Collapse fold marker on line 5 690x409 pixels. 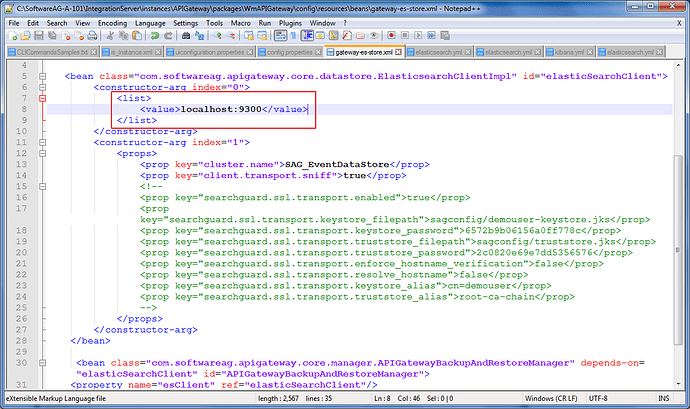click(42, 76)
